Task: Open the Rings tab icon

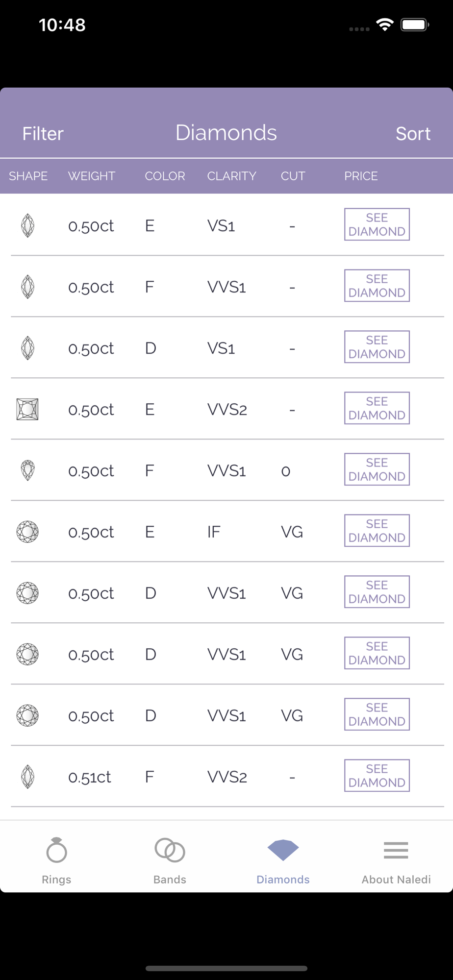Action: coord(56,851)
